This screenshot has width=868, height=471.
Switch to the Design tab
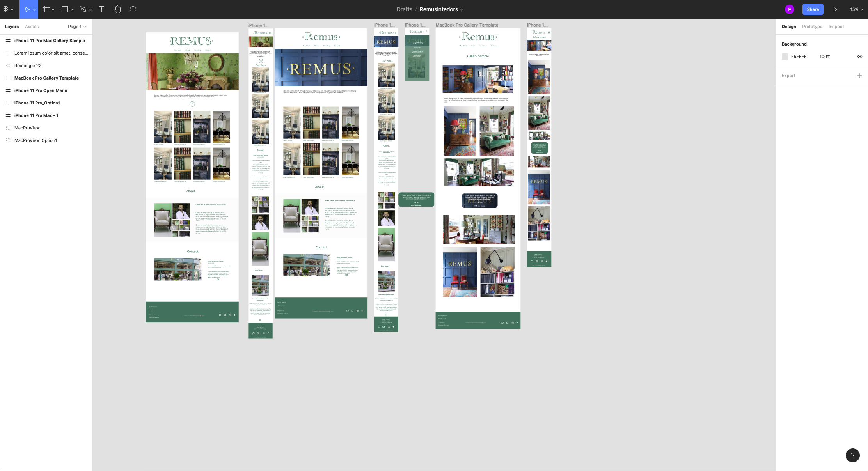coord(789,27)
